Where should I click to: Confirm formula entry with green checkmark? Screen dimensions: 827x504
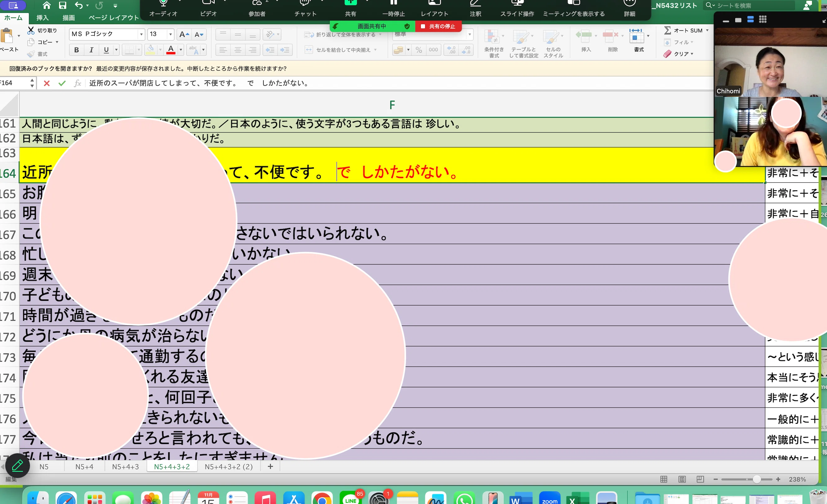pyautogui.click(x=62, y=83)
